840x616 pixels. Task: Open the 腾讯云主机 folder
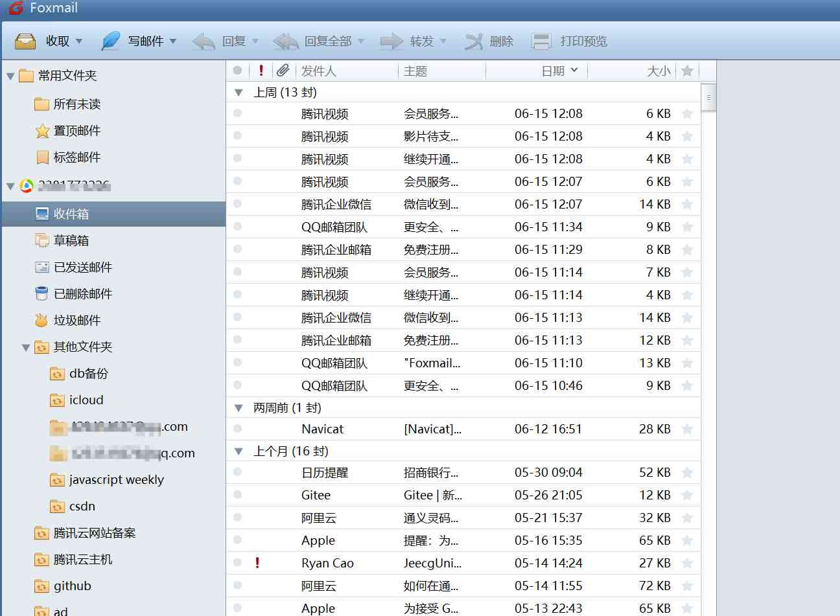[x=73, y=559]
